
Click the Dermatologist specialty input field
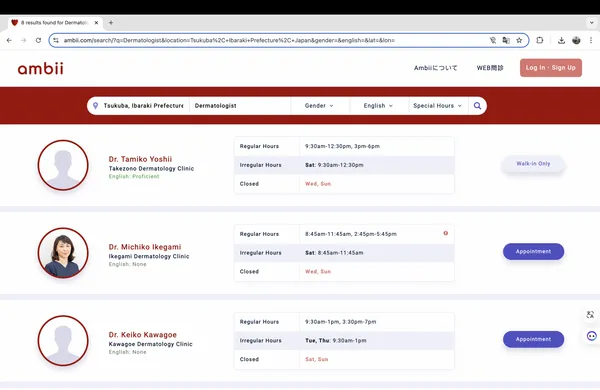point(240,106)
